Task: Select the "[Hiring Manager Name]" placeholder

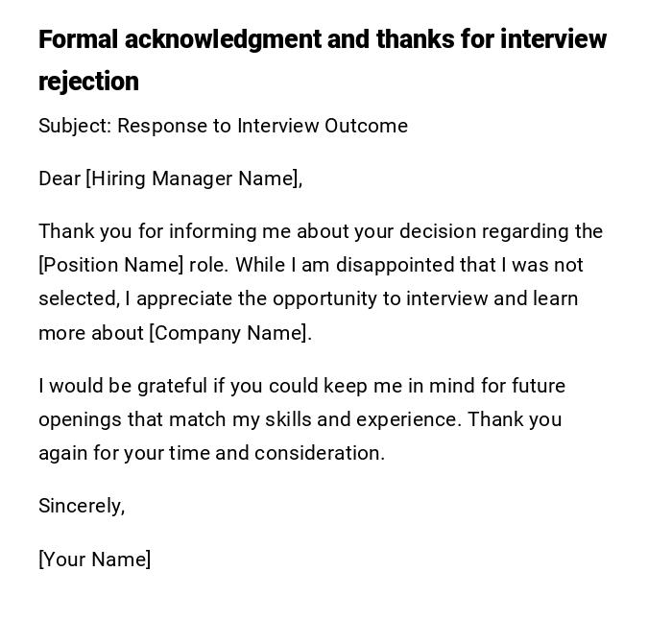Action: tap(194, 179)
